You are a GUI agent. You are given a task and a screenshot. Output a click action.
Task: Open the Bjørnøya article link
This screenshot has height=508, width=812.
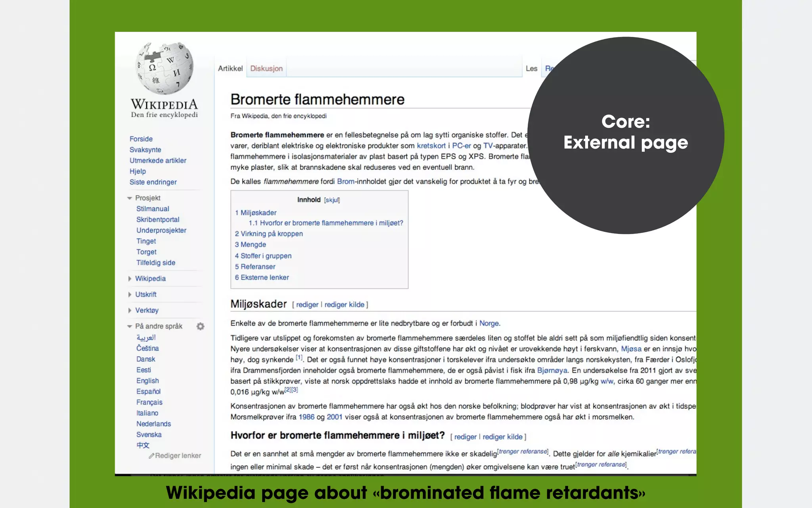click(x=552, y=370)
